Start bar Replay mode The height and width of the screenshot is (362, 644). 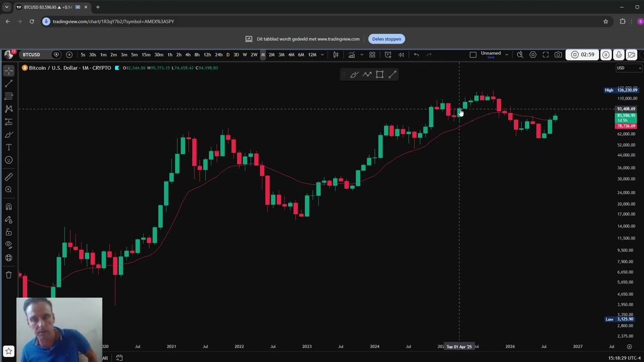point(401,55)
